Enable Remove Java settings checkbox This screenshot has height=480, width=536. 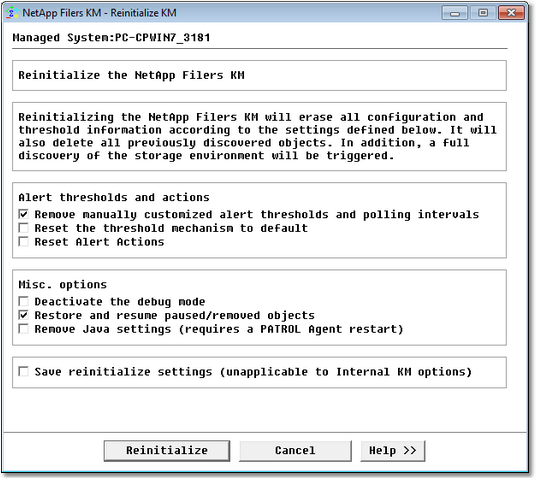pyautogui.click(x=23, y=329)
